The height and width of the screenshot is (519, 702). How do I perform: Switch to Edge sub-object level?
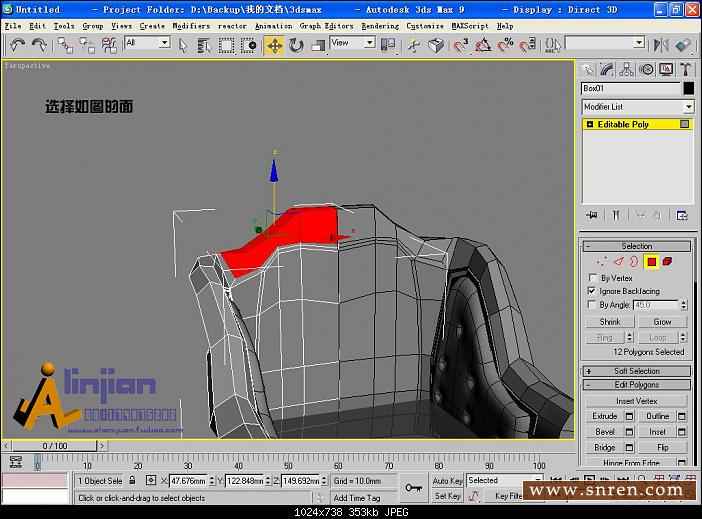point(619,262)
